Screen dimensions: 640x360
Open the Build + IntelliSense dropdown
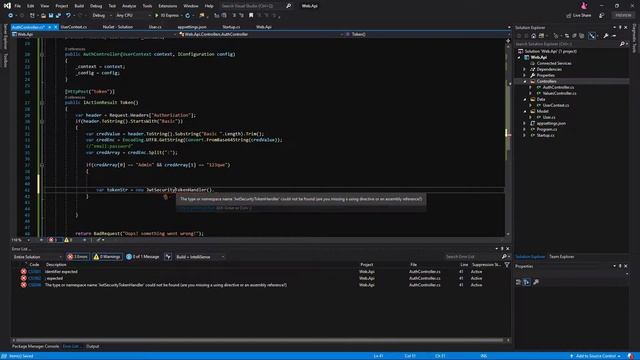pos(200,257)
